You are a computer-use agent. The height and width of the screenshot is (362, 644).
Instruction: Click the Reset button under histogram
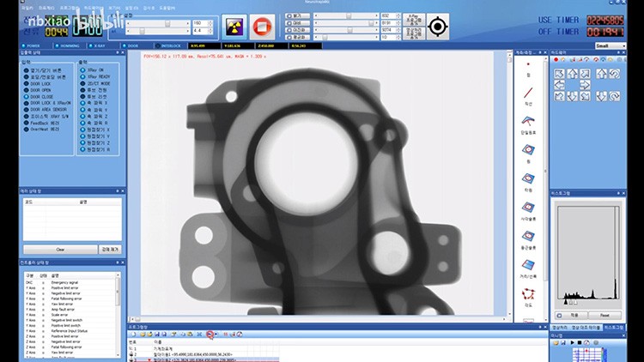(605, 315)
